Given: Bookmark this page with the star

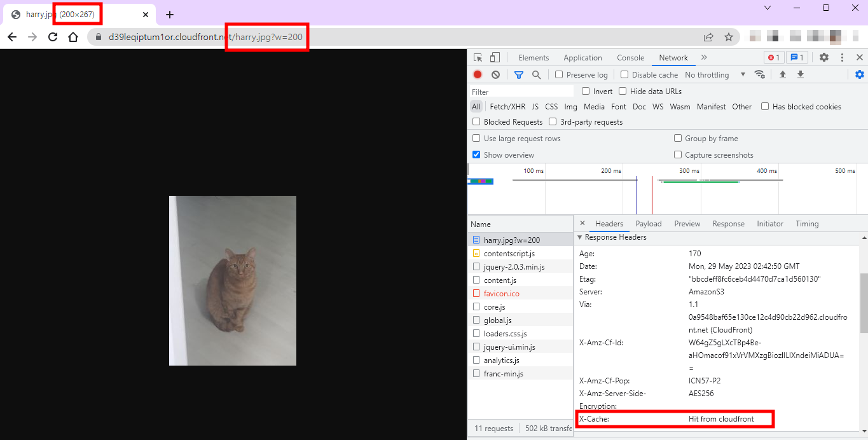Looking at the screenshot, I should (x=729, y=37).
